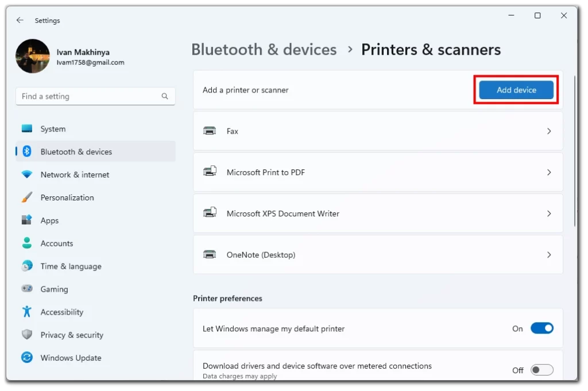Screen dimensions: 588x391
Task: Open Microsoft XPS Document Writer chevron
Action: (549, 214)
